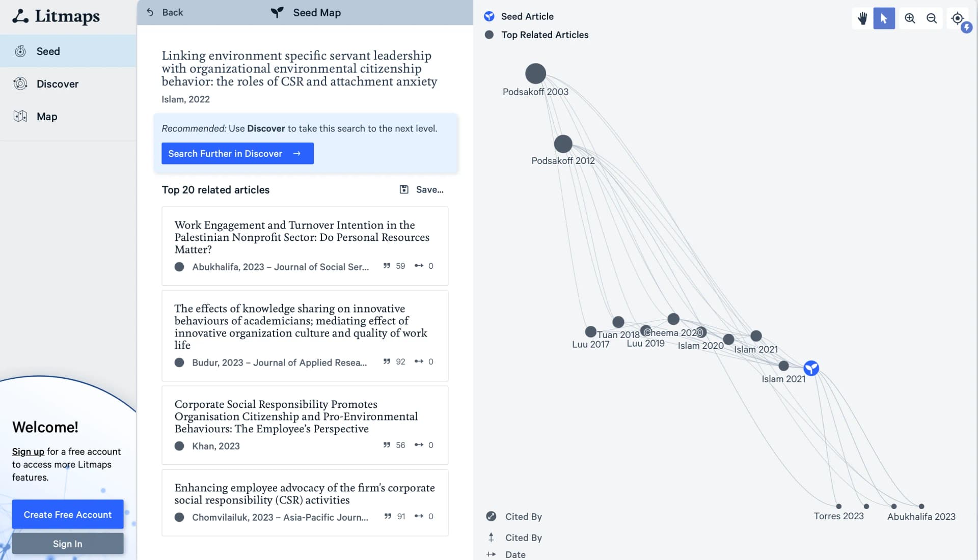Click the Save icon above the article list
The height and width of the screenshot is (560, 978).
[404, 189]
